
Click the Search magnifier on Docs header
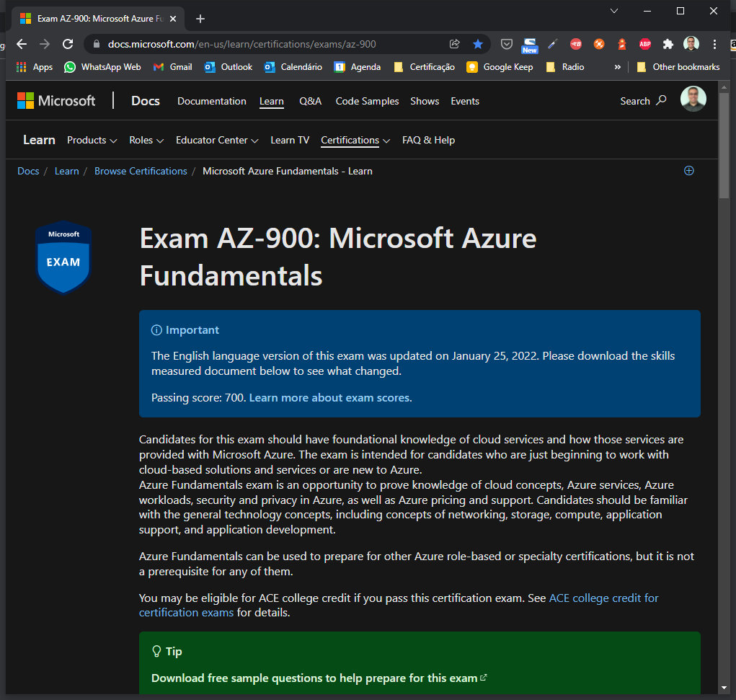[643, 101]
